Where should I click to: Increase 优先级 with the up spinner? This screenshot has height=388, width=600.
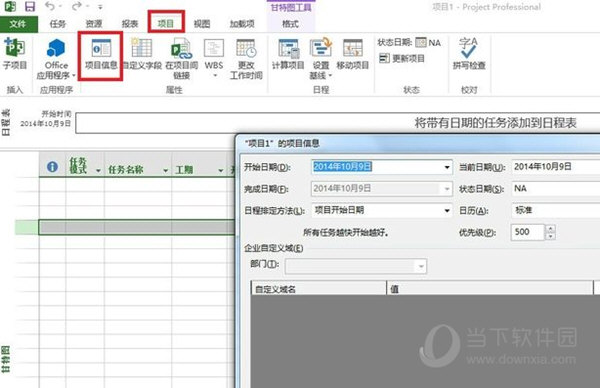550,228
